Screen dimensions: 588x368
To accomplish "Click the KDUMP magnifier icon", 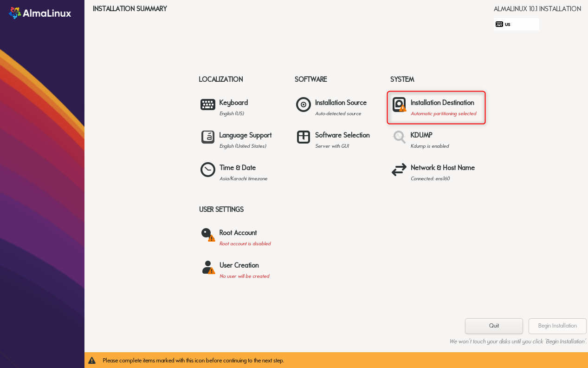I will pos(399,137).
